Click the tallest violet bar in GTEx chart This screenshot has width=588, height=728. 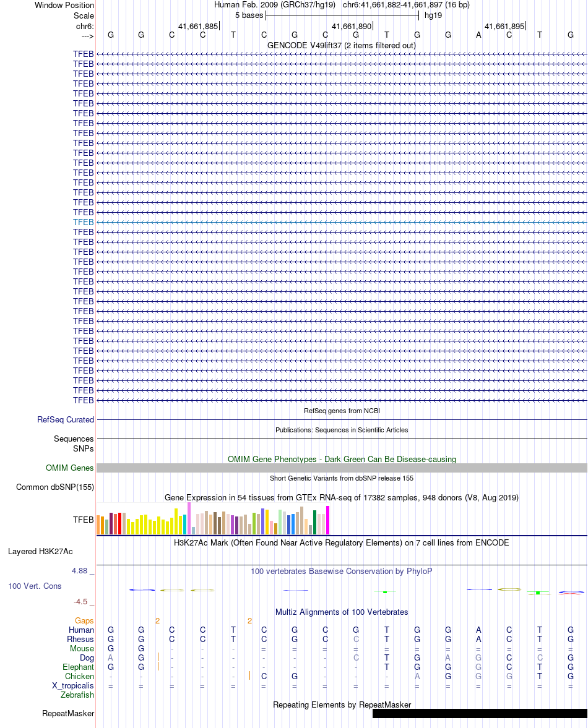[189, 518]
